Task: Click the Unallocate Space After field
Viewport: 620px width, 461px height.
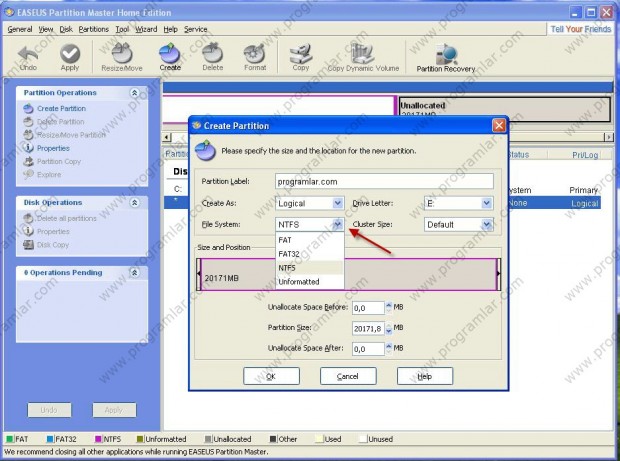Action: point(368,349)
